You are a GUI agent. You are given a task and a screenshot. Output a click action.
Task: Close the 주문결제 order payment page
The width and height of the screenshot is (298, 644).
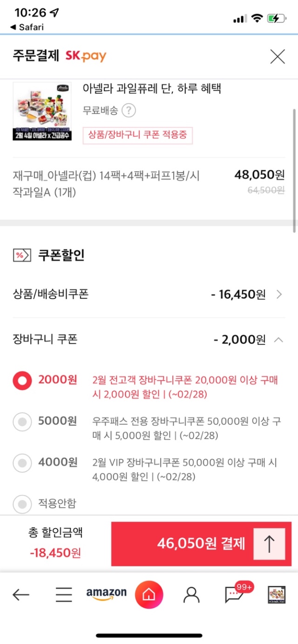[278, 57]
